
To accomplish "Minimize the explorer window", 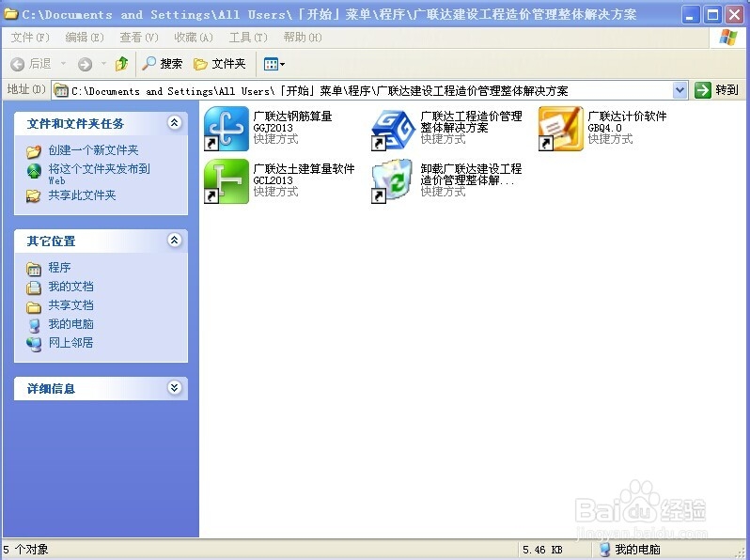I will (690, 15).
